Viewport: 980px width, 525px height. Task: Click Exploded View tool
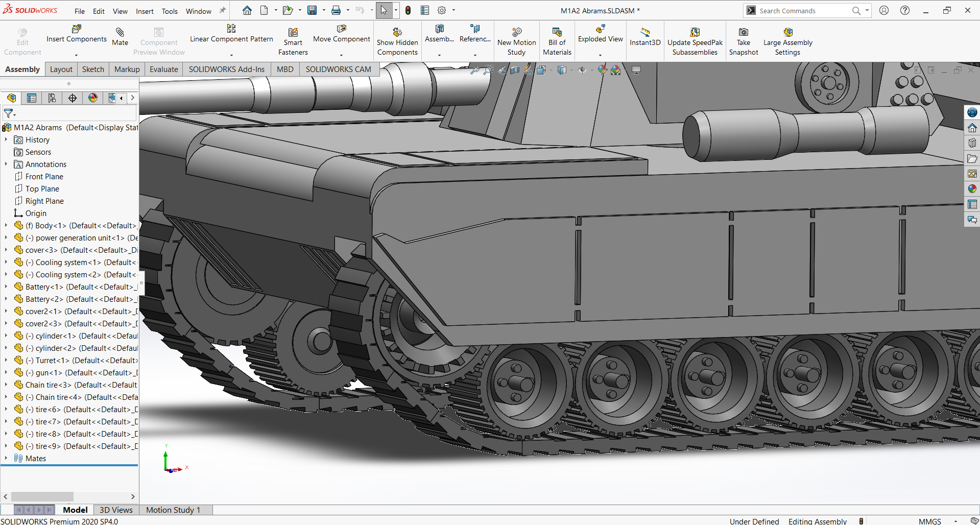coord(601,34)
